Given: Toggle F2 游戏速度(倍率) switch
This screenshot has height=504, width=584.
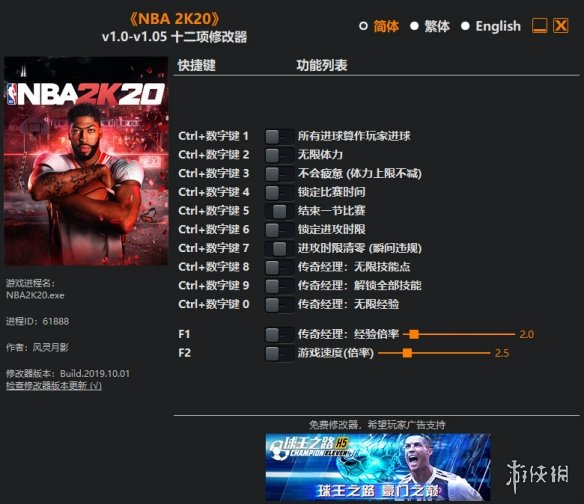Looking at the screenshot, I should [x=279, y=353].
